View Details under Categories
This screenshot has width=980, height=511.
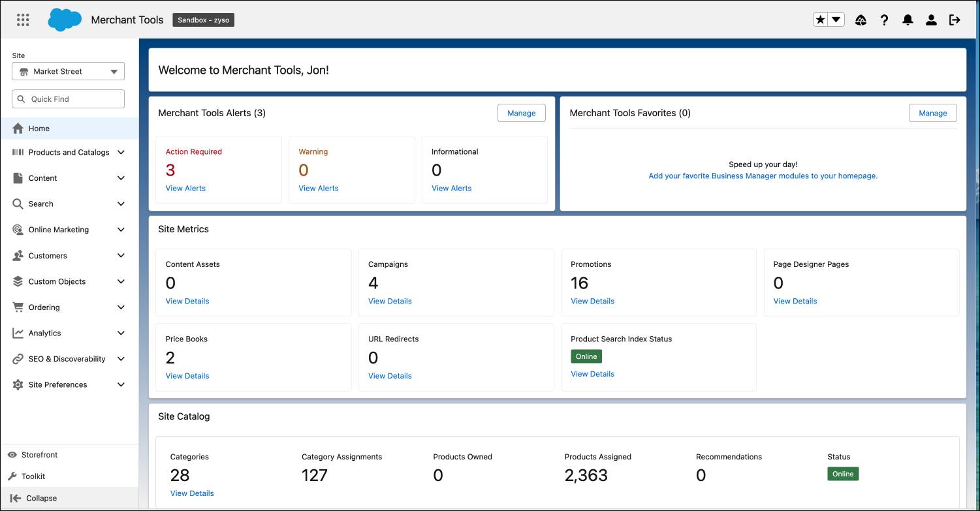click(192, 493)
